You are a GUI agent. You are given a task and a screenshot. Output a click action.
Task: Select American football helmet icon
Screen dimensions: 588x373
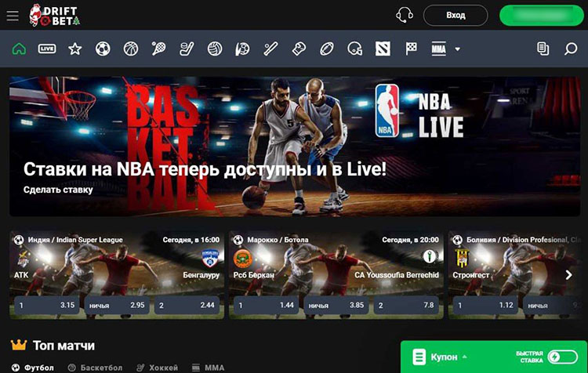354,49
